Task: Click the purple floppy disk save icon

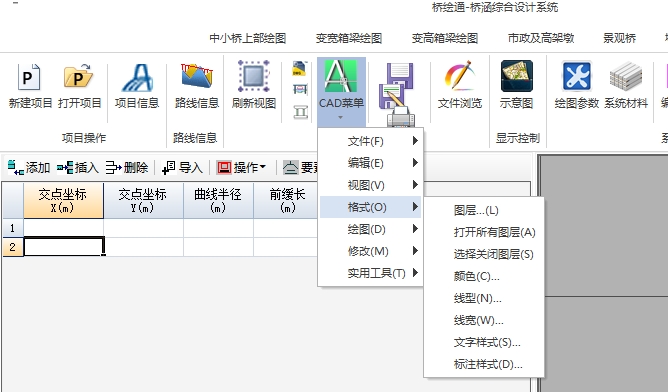Action: click(400, 75)
